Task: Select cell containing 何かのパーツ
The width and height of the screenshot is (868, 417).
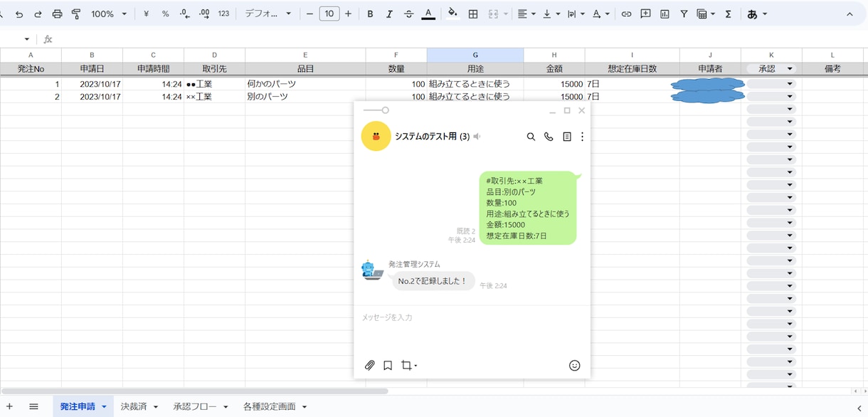Action: pyautogui.click(x=305, y=84)
